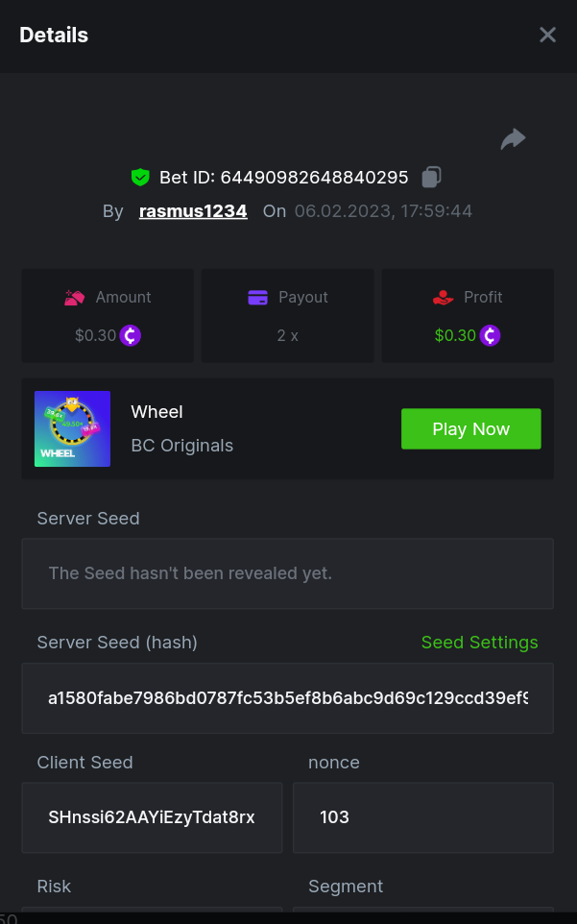Open the Wheel game thumbnail

(x=73, y=428)
